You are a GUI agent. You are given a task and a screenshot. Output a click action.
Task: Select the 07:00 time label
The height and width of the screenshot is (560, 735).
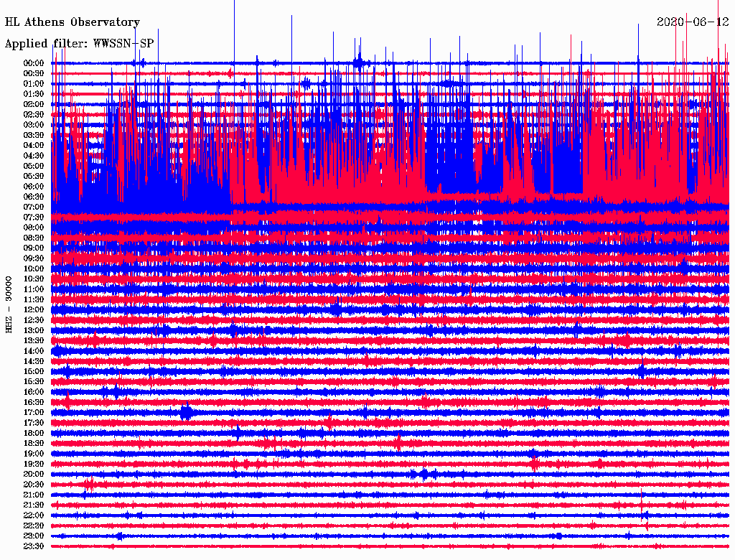click(x=34, y=207)
